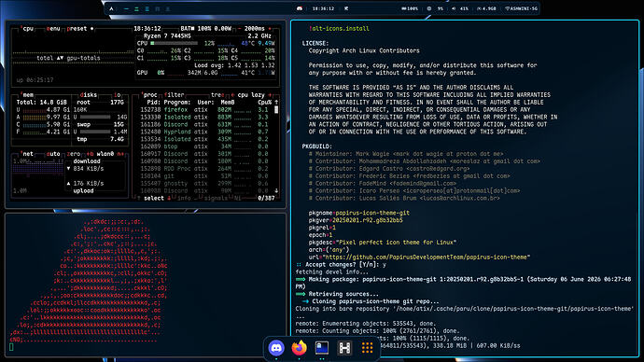The width and height of the screenshot is (644, 362).
Task: Click the top bar clock 18:36:12
Action: coord(323,8)
